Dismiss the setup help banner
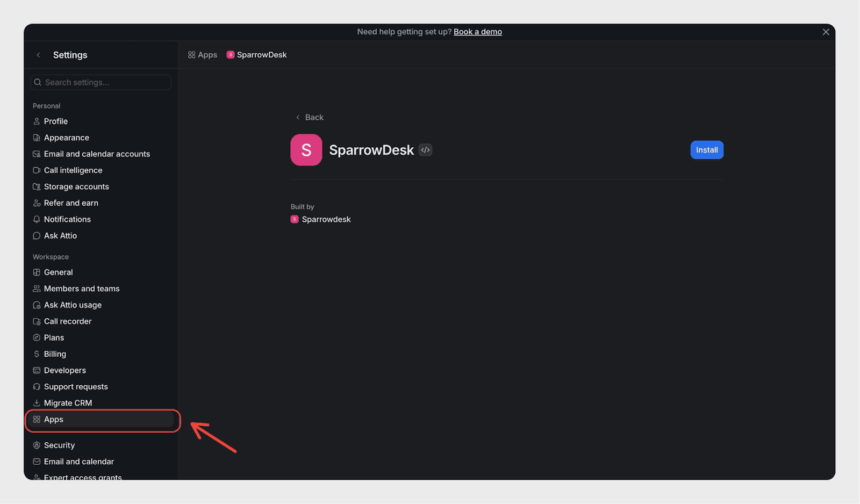The height and width of the screenshot is (504, 860). tap(826, 32)
